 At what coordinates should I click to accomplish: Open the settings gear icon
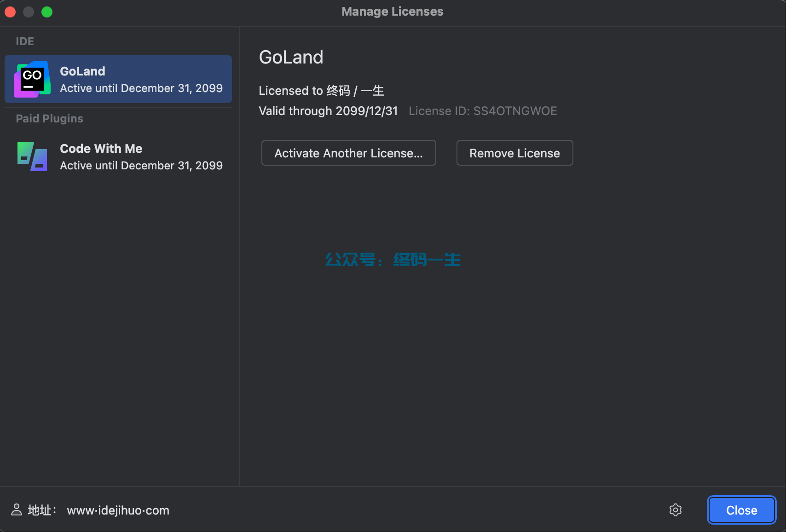pyautogui.click(x=675, y=510)
